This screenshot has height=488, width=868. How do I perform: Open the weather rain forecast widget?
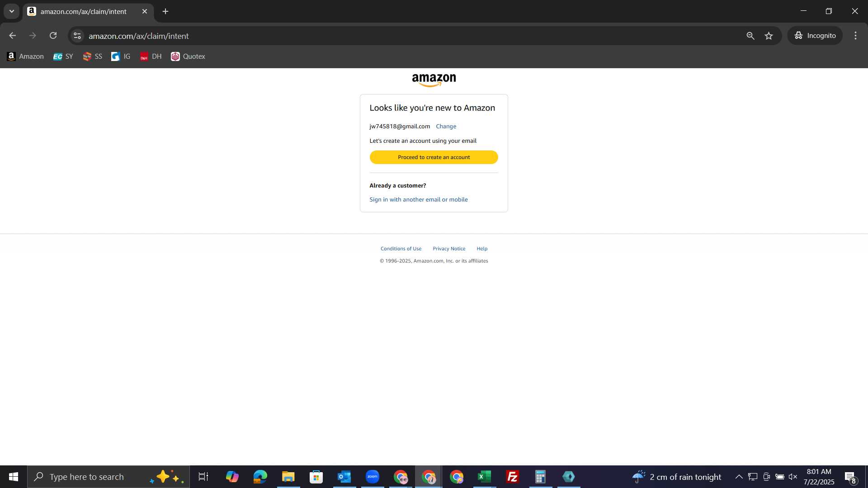(677, 477)
